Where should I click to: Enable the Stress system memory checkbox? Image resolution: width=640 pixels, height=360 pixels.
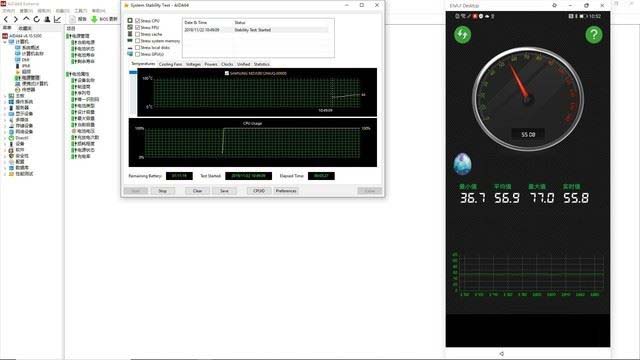click(138, 41)
